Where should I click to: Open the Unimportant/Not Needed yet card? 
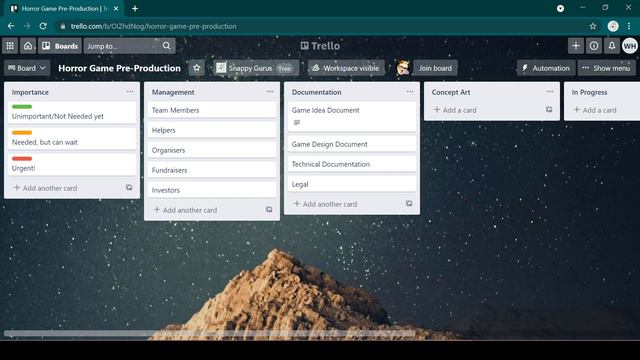[72, 112]
